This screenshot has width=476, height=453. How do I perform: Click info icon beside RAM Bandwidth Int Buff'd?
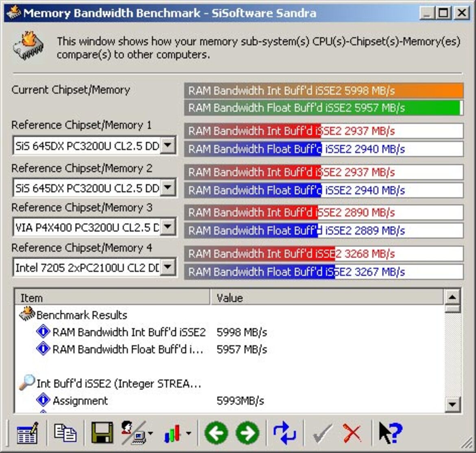(x=43, y=332)
